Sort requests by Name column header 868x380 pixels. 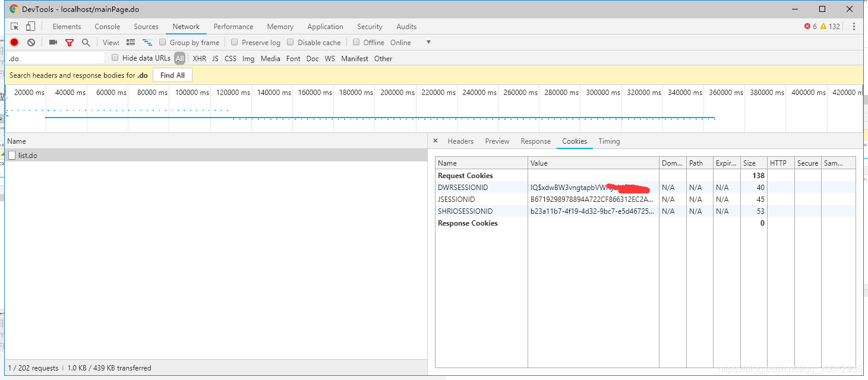coord(216,141)
